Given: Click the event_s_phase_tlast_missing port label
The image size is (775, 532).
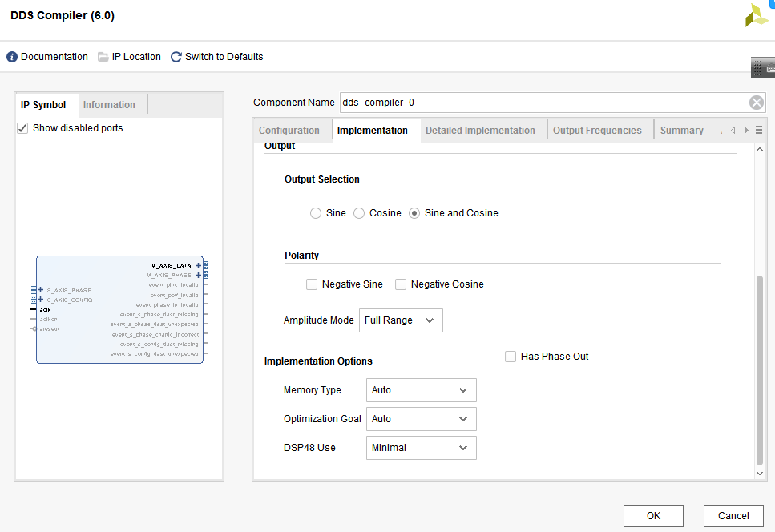Looking at the screenshot, I should (x=159, y=315).
